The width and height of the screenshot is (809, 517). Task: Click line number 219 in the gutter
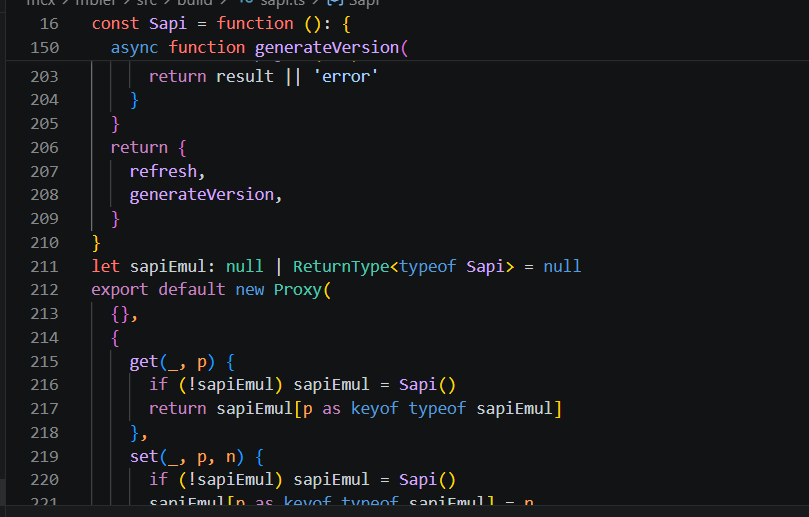(x=44, y=457)
